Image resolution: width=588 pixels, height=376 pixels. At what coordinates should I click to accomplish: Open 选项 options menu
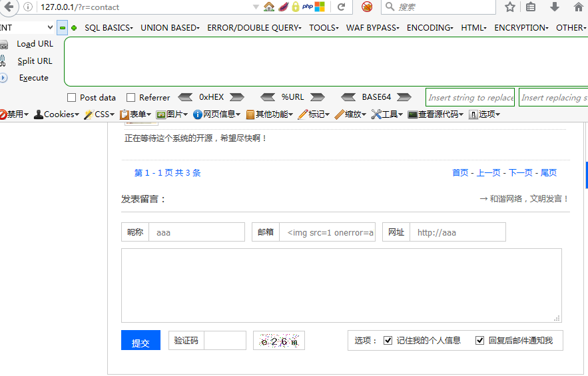(485, 114)
